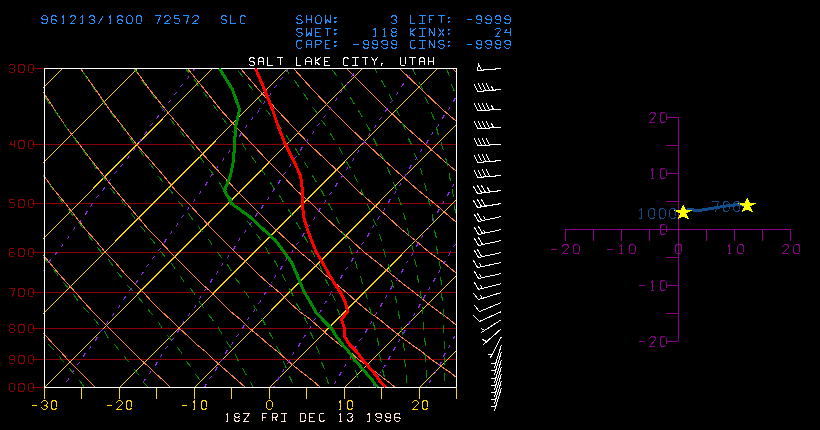Click the 300 pressure level label

(21, 69)
